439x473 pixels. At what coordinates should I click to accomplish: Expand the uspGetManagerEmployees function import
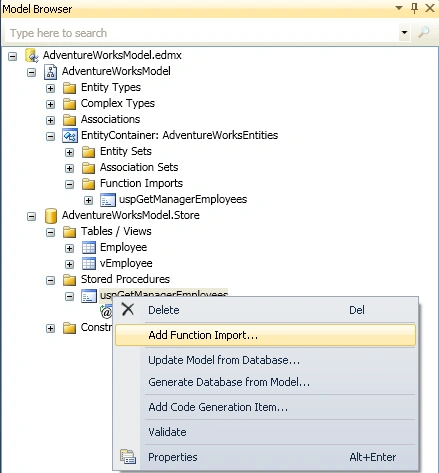pos(88,200)
